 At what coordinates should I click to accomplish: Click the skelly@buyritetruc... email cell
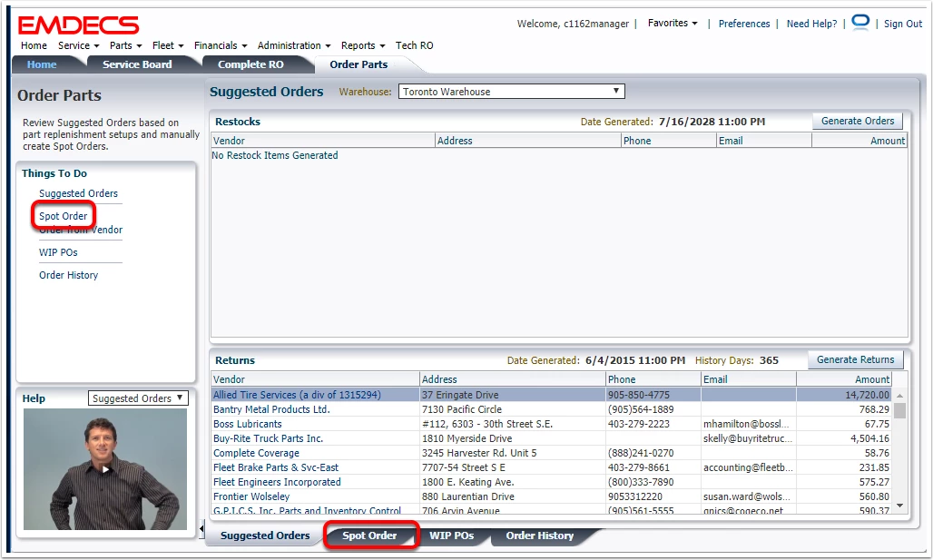[x=748, y=438]
